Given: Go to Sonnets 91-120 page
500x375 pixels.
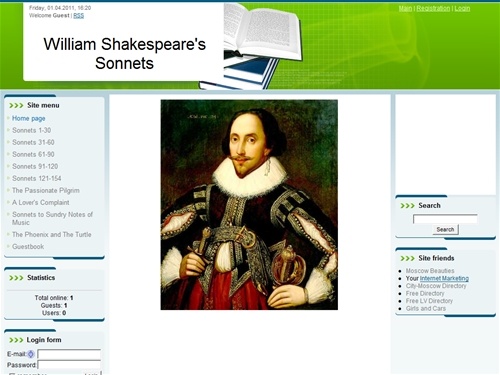Looking at the screenshot, I should point(35,166).
